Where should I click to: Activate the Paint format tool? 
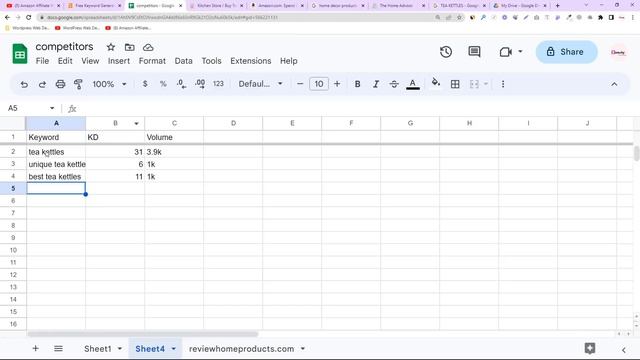coord(78,84)
